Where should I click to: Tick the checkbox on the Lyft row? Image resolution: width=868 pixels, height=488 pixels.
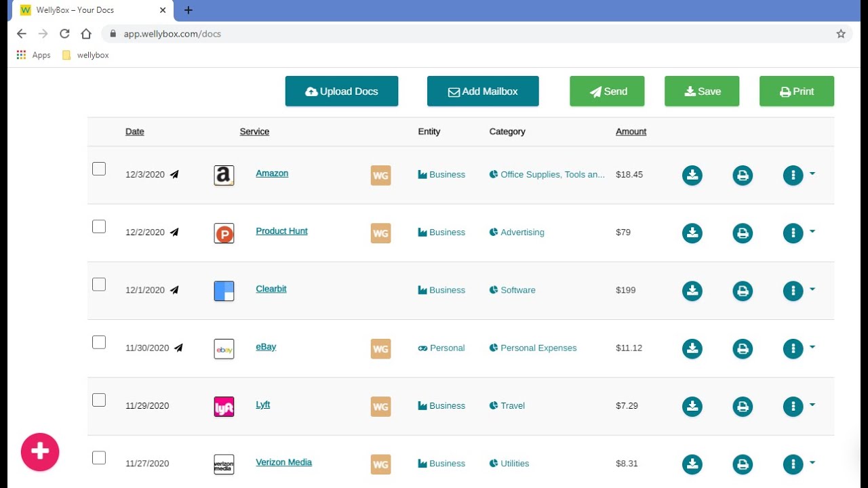(99, 400)
